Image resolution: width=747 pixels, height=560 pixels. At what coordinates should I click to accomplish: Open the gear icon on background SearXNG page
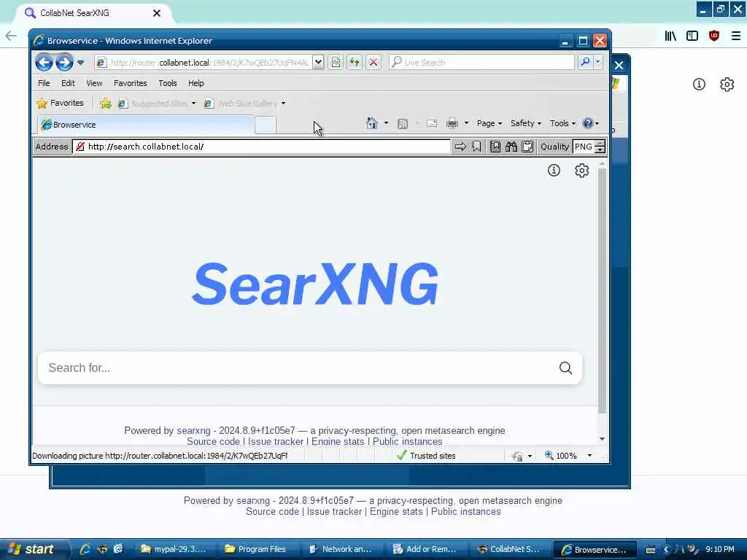[727, 85]
